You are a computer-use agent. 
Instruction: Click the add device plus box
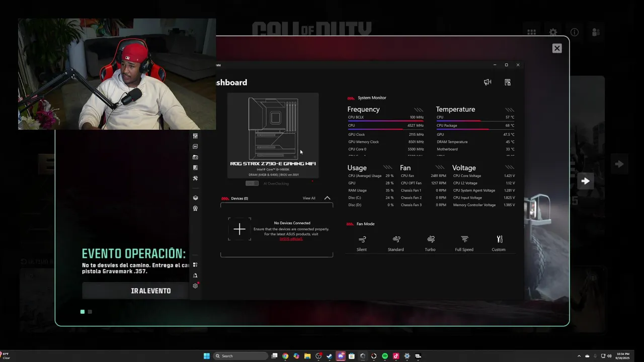(239, 229)
